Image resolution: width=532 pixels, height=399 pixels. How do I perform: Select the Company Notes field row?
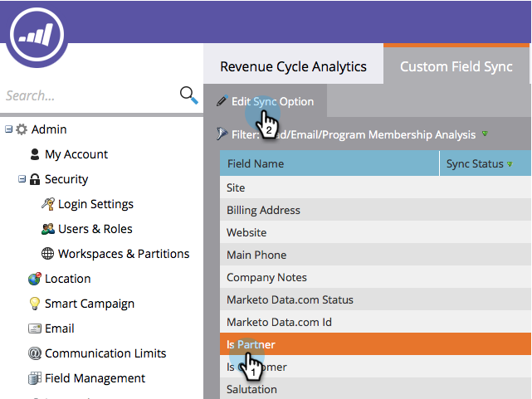pos(375,277)
